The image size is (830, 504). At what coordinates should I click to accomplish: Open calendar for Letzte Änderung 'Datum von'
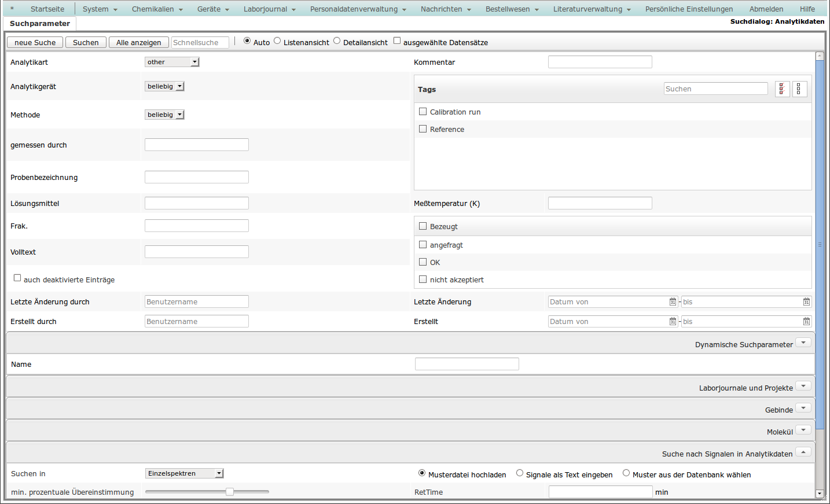click(x=673, y=302)
